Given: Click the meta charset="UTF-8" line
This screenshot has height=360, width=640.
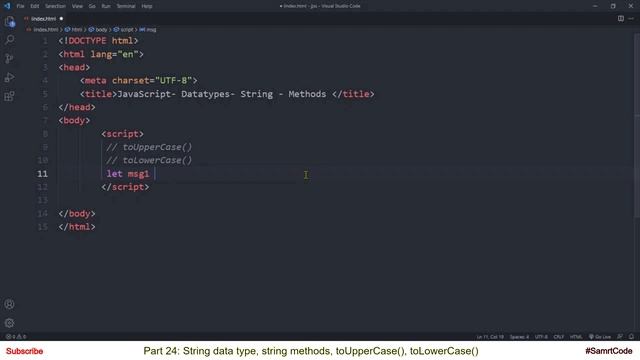Looking at the screenshot, I should (139, 81).
